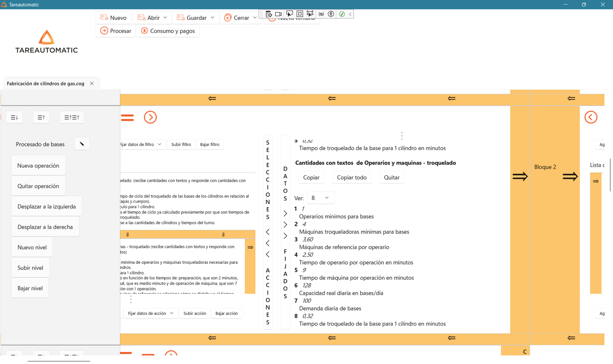613x364 pixels.
Task: Click the Bajar filtro button
Action: coord(210,144)
